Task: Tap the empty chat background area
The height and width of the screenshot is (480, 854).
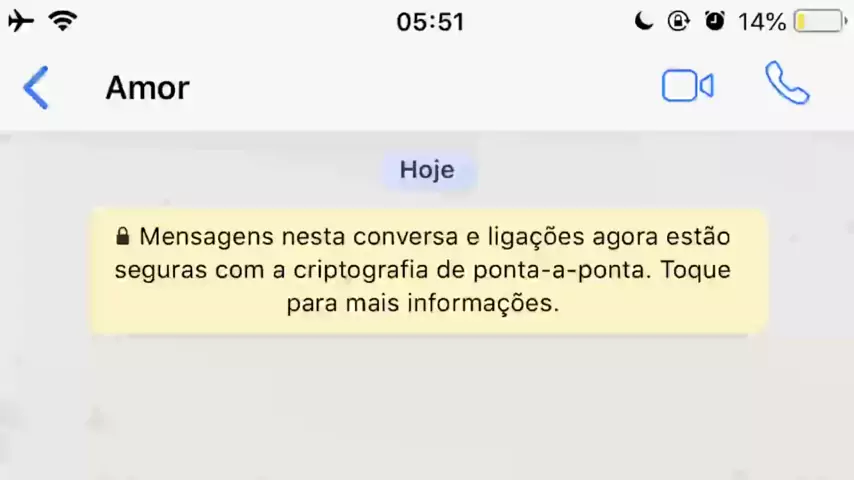Action: [427, 409]
